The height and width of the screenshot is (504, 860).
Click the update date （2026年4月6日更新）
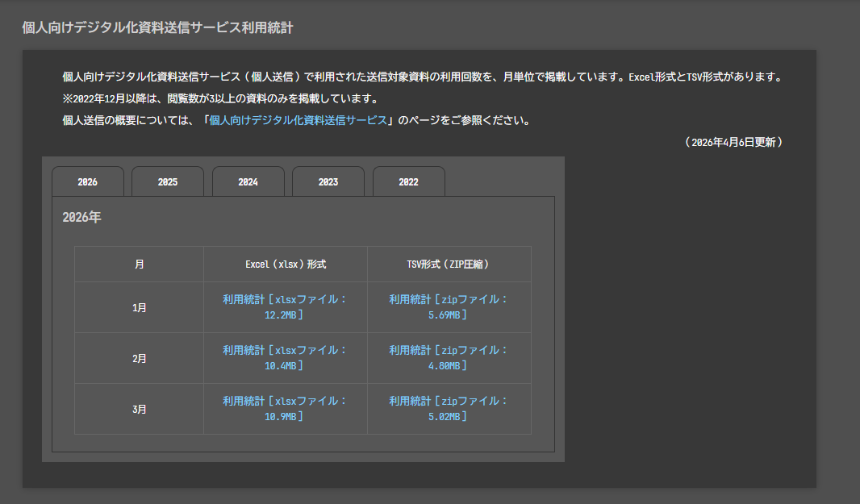[x=733, y=142]
